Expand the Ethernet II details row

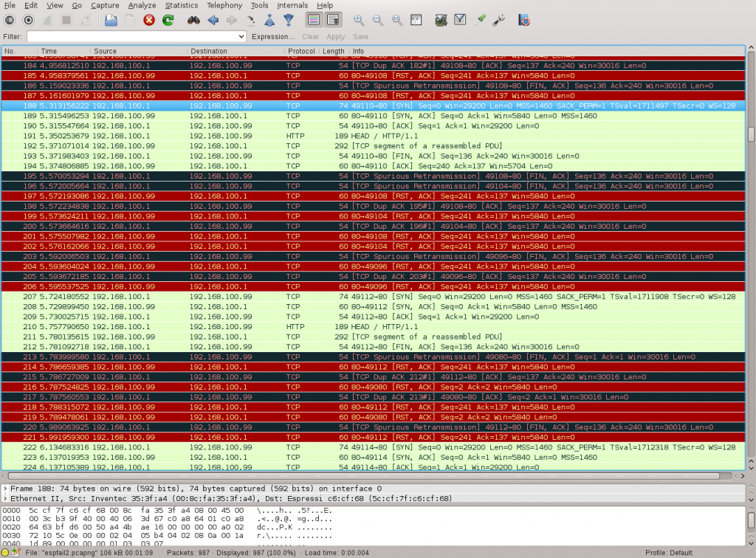6,498
